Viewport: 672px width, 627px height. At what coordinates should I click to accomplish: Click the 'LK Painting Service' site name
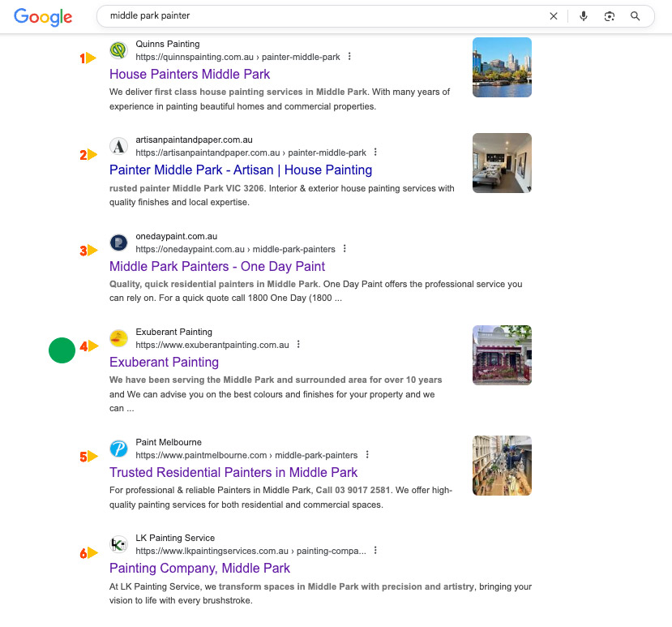pos(175,538)
